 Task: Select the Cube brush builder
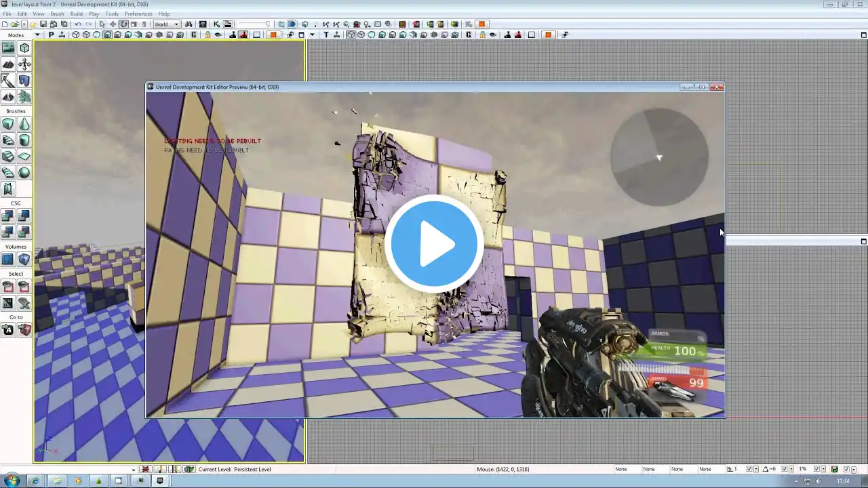tap(8, 124)
